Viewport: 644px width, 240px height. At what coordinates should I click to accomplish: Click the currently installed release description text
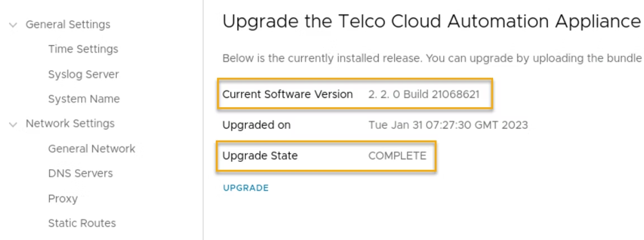click(431, 59)
